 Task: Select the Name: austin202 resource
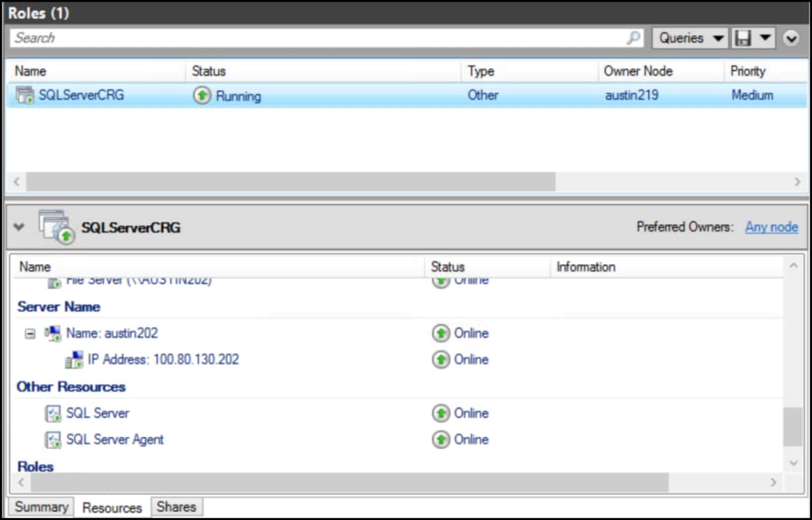click(x=112, y=333)
